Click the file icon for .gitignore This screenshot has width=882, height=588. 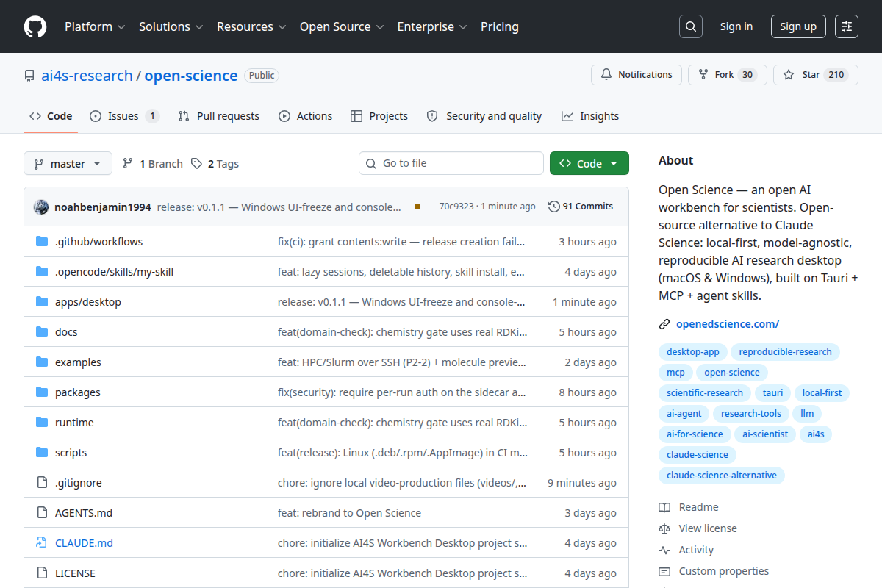[42, 483]
